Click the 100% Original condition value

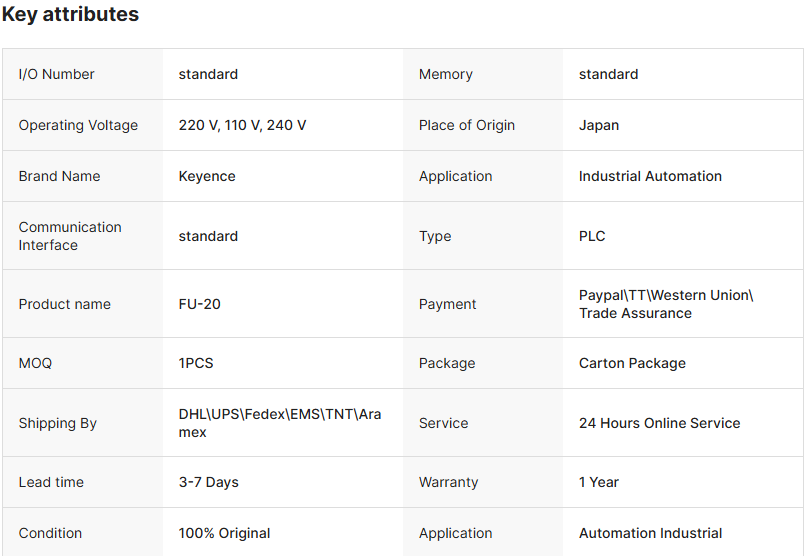[x=224, y=533]
